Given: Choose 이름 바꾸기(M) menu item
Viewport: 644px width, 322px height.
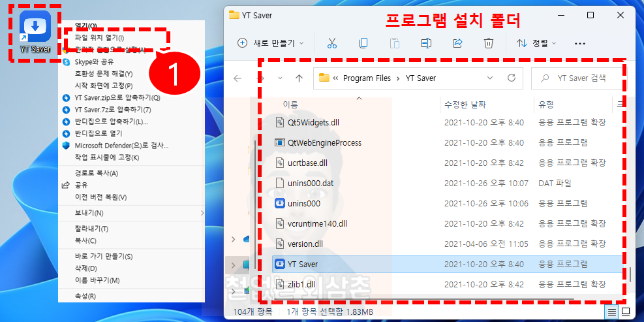Looking at the screenshot, I should pyautogui.click(x=97, y=280).
